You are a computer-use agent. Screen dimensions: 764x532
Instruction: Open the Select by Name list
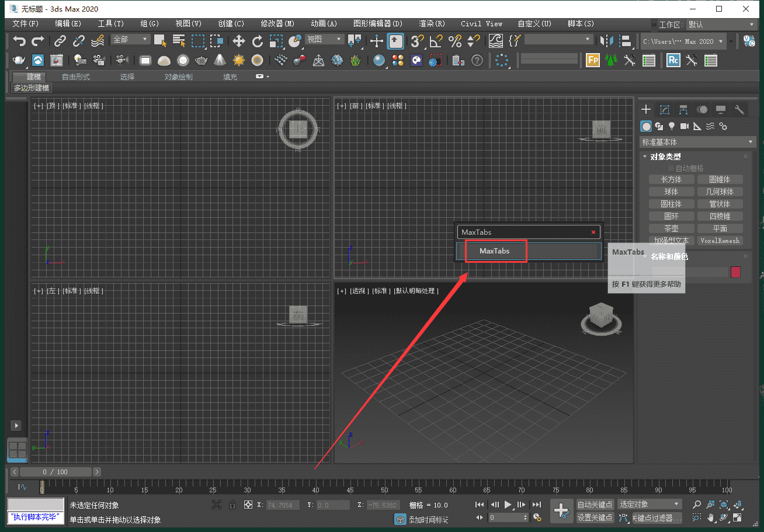(x=179, y=41)
